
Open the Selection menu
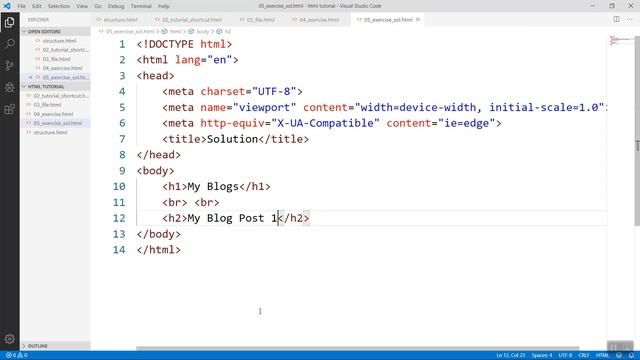pos(59,6)
